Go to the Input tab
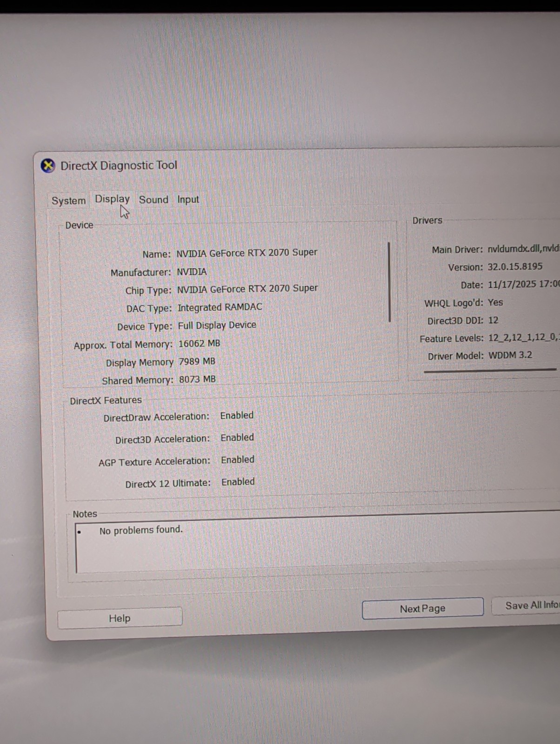Screen dimensions: 560x744 [x=188, y=199]
